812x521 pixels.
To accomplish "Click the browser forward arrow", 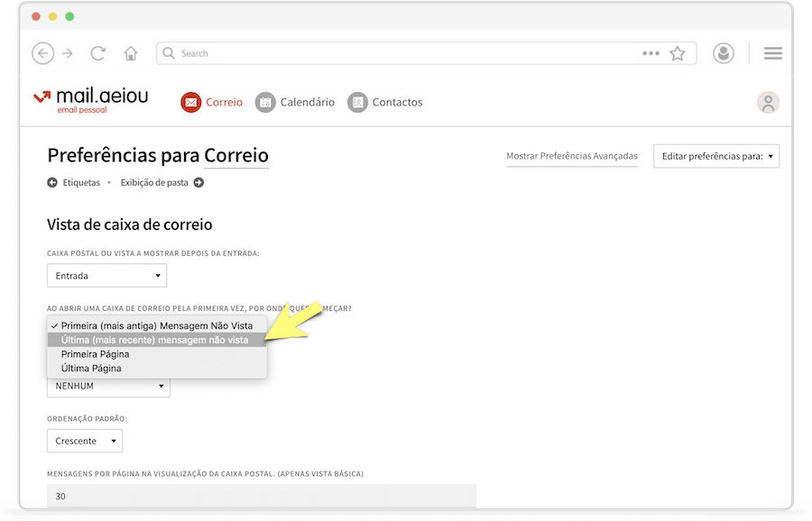I will [68, 53].
